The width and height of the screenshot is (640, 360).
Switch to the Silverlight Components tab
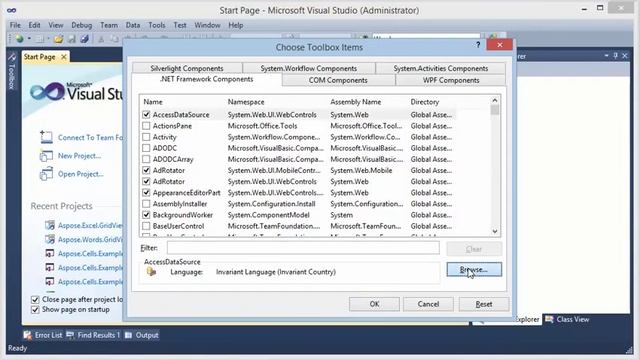coord(187,68)
